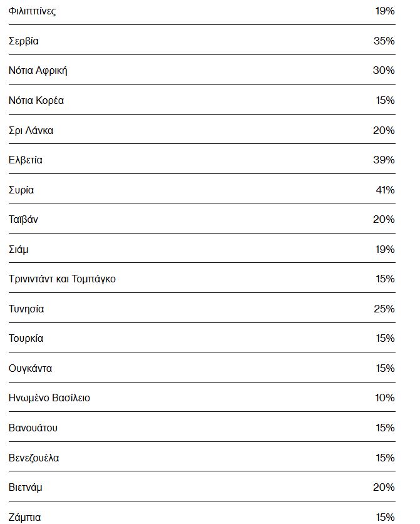Click the Ουγκάντα entry
The image size is (420, 524).
click(x=31, y=369)
